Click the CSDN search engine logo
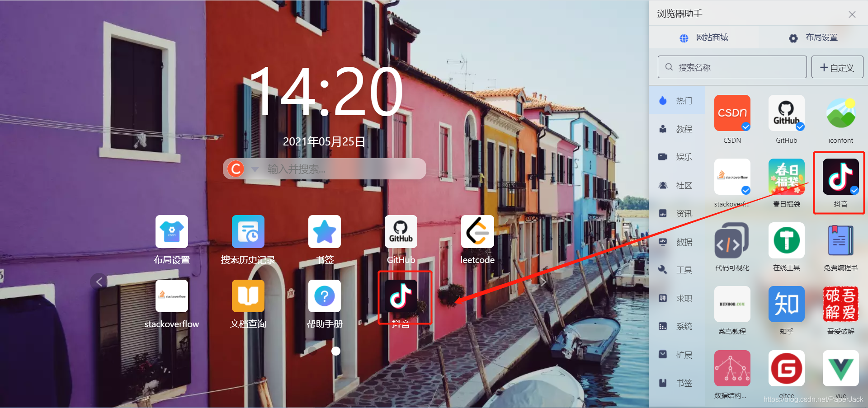Image resolution: width=868 pixels, height=408 pixels. (x=236, y=169)
